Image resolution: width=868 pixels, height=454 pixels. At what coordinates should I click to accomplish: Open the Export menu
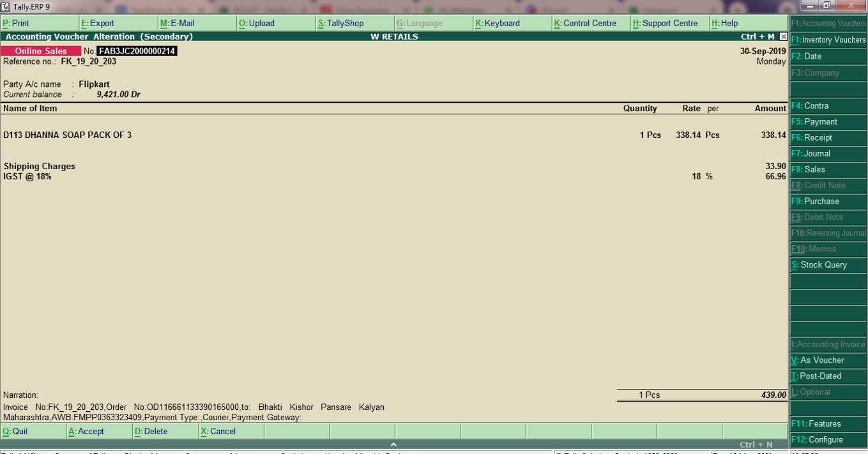pos(118,23)
